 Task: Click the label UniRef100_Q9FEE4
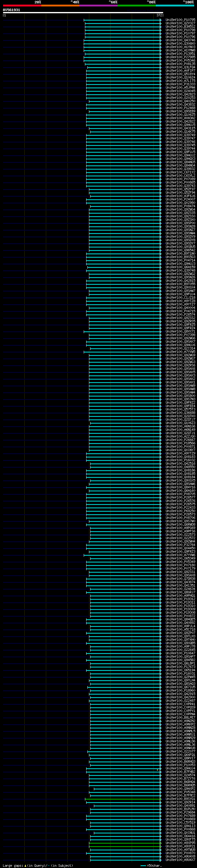click(180, 406)
